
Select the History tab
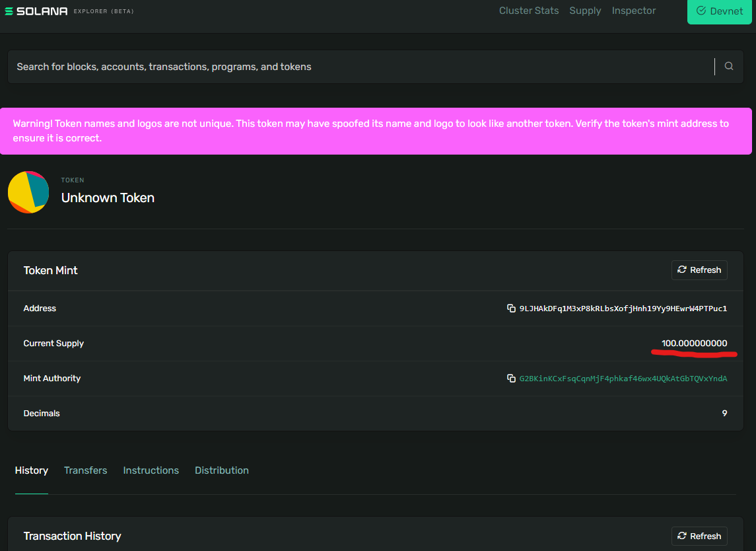pyautogui.click(x=31, y=470)
